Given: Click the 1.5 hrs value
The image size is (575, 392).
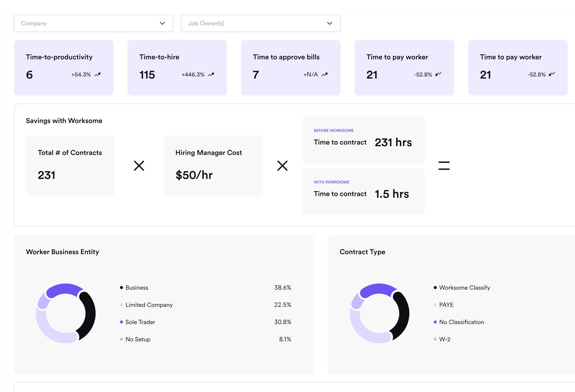Looking at the screenshot, I should pyautogui.click(x=392, y=194).
